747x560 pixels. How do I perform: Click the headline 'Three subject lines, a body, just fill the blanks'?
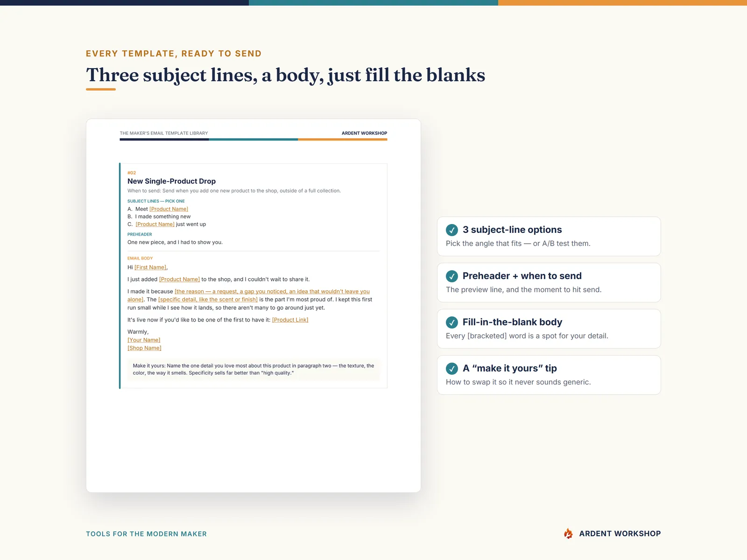[286, 75]
